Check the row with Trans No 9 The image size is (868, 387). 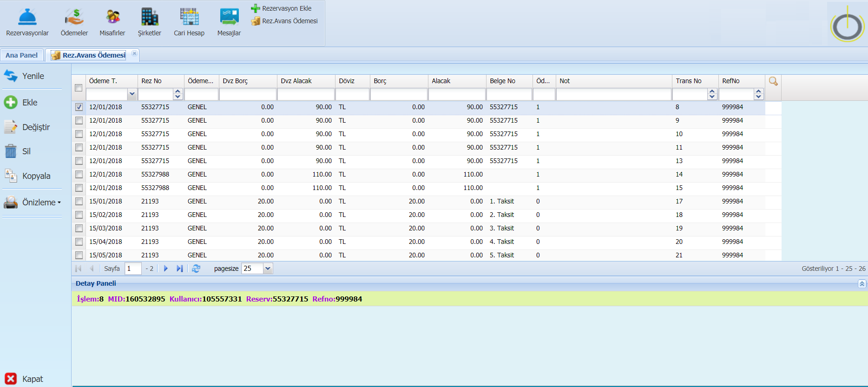tap(79, 120)
